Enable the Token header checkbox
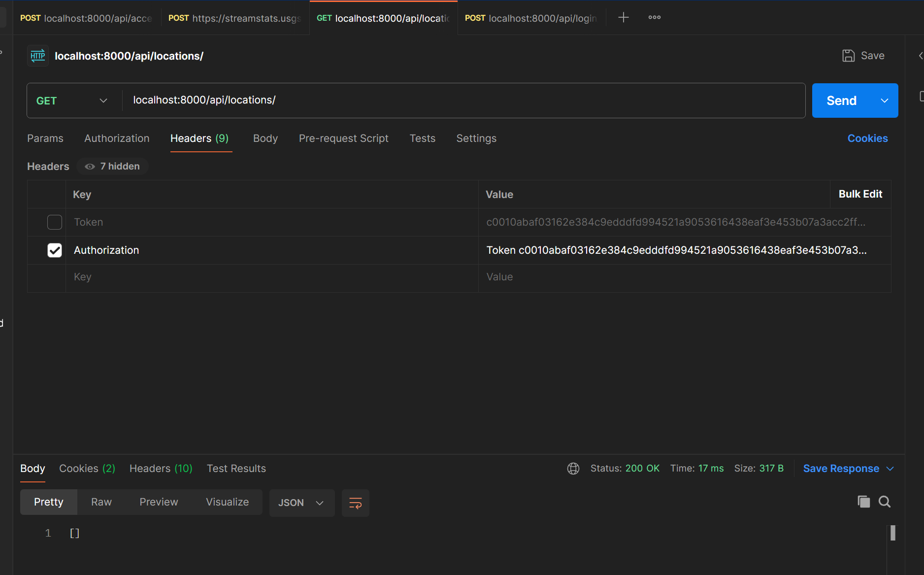This screenshot has height=575, width=924. [x=55, y=222]
